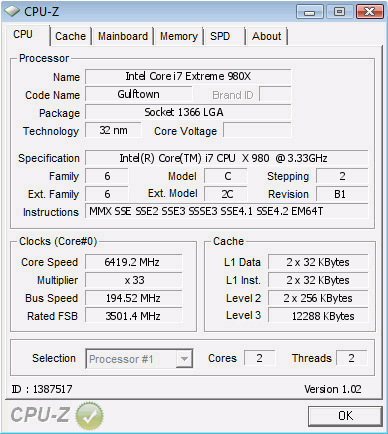Click the Family value field '6'

(x=107, y=176)
